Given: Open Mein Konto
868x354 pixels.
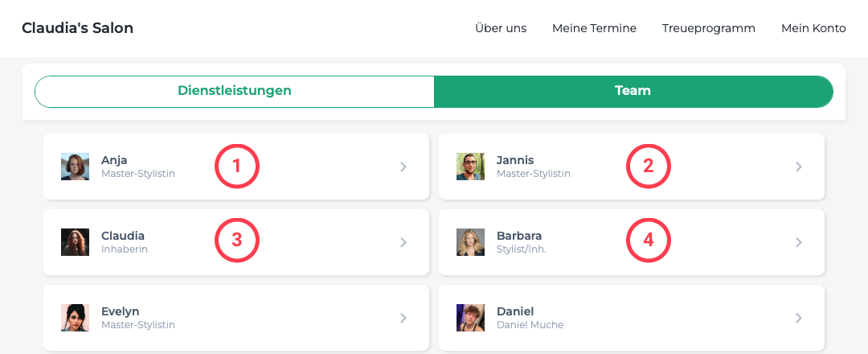Looking at the screenshot, I should pos(813,28).
